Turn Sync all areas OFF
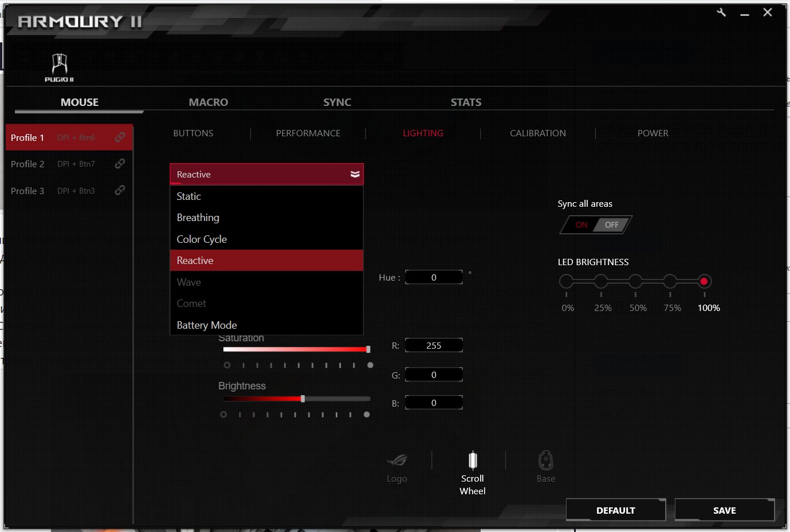Image resolution: width=790 pixels, height=532 pixels. [x=612, y=225]
